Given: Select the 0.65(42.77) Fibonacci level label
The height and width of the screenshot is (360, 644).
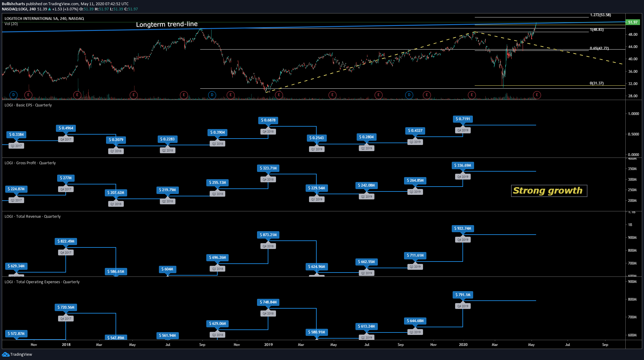Looking at the screenshot, I should point(599,48).
